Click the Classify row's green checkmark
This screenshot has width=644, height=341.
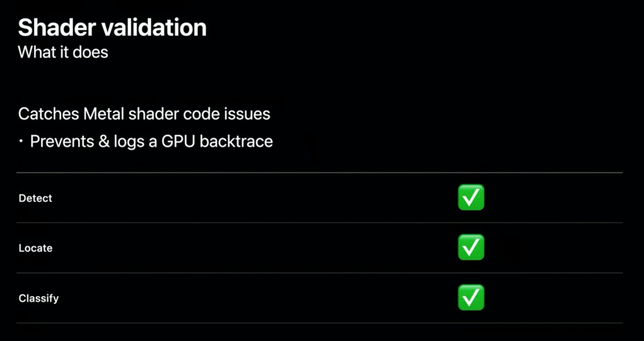pyautogui.click(x=470, y=297)
